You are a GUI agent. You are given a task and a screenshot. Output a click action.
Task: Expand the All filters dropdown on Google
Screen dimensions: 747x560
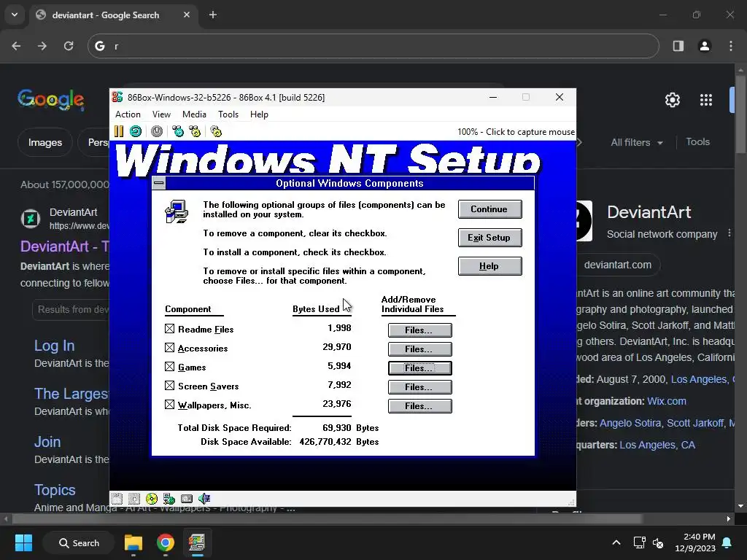pos(637,142)
